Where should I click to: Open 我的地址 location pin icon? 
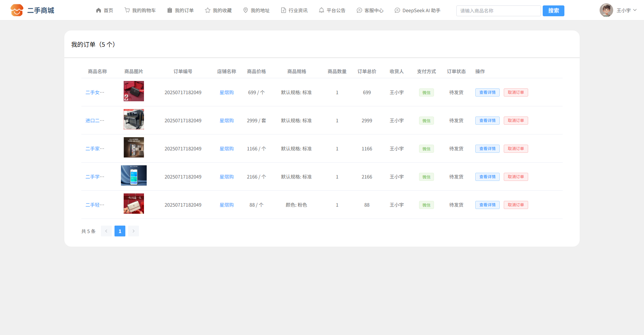pos(246,11)
